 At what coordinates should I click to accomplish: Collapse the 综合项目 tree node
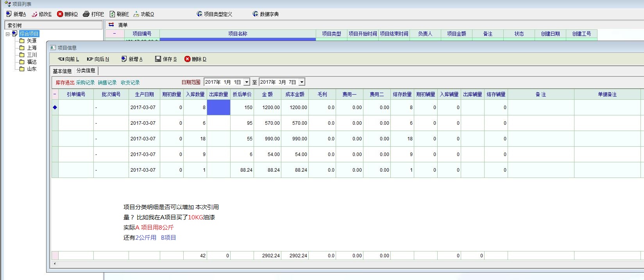[x=7, y=34]
